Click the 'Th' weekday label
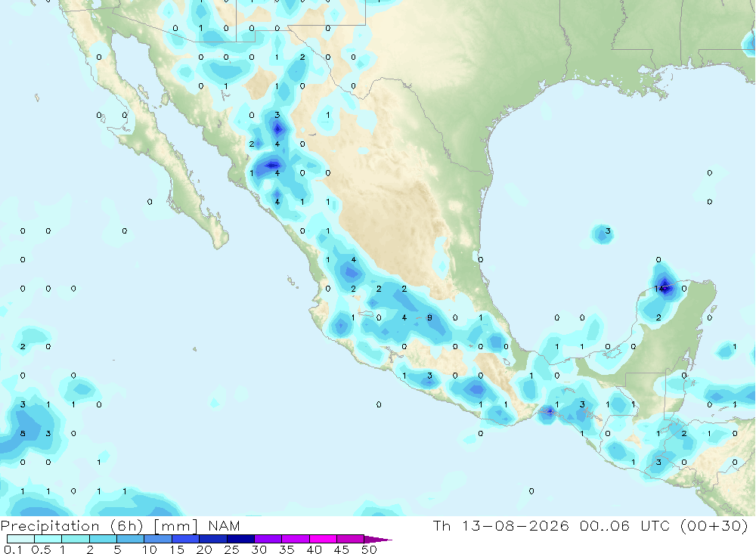This screenshot has height=554, width=756. pyautogui.click(x=442, y=525)
